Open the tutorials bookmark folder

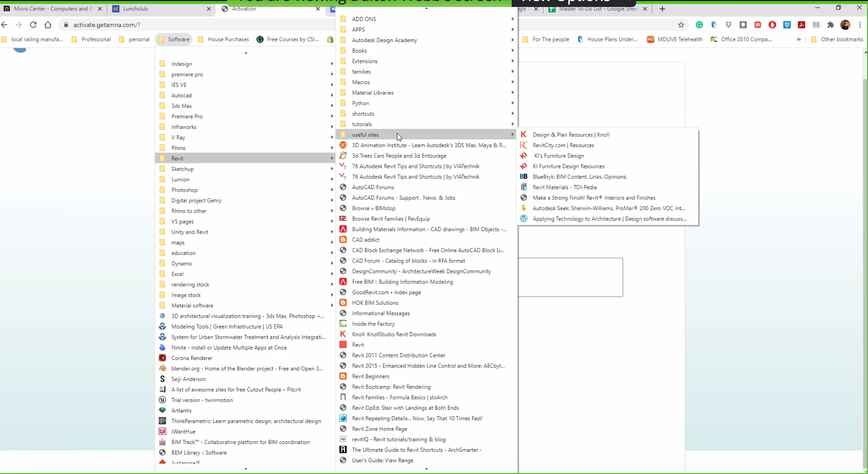(427, 124)
